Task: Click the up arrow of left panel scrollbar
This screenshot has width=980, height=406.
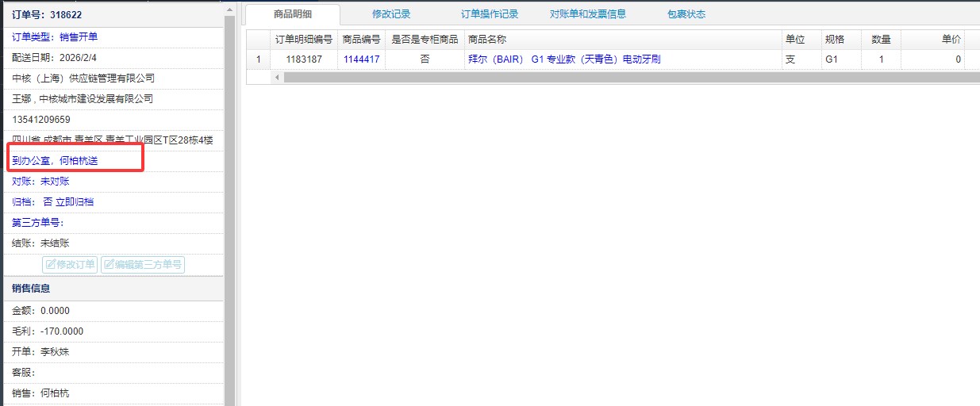Action: (229, 9)
